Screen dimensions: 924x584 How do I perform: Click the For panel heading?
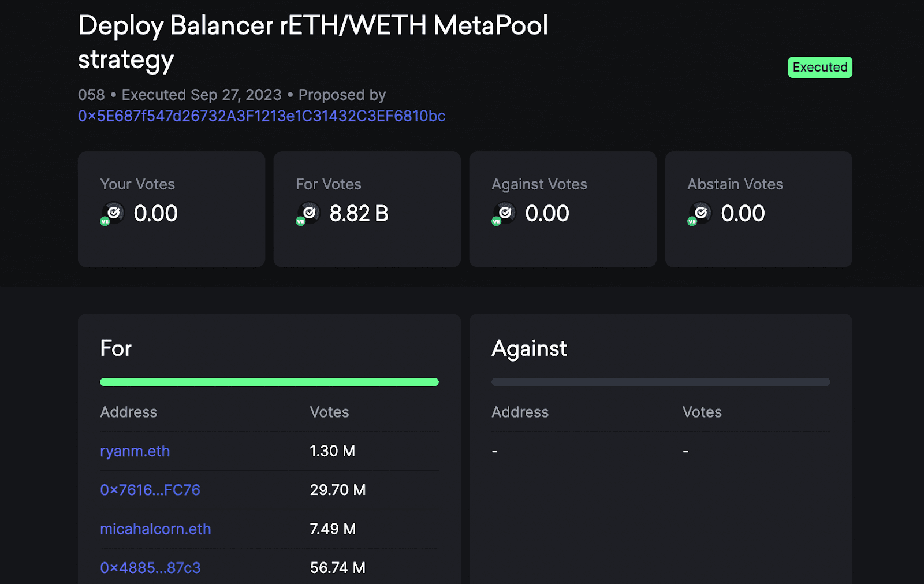(115, 348)
